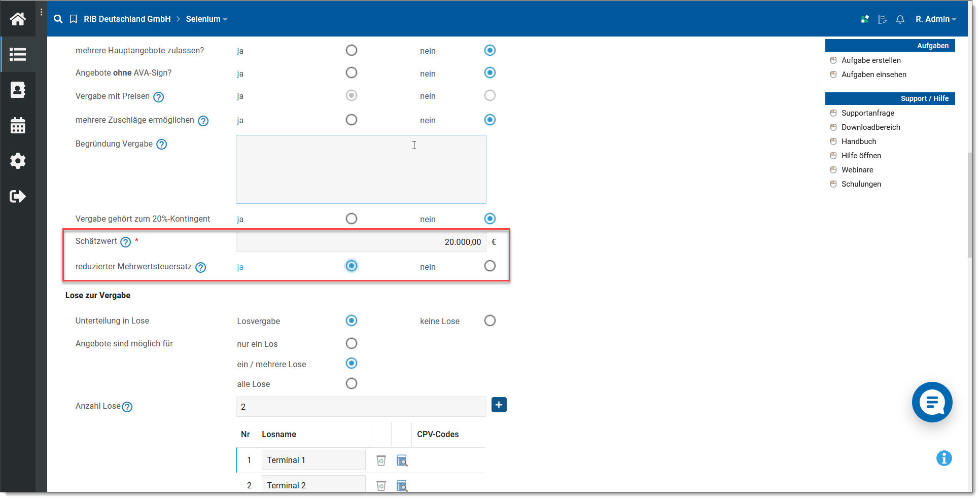The width and height of the screenshot is (980, 500).
Task: Open the Selenium dropdown in breadcrumb
Action: click(206, 19)
